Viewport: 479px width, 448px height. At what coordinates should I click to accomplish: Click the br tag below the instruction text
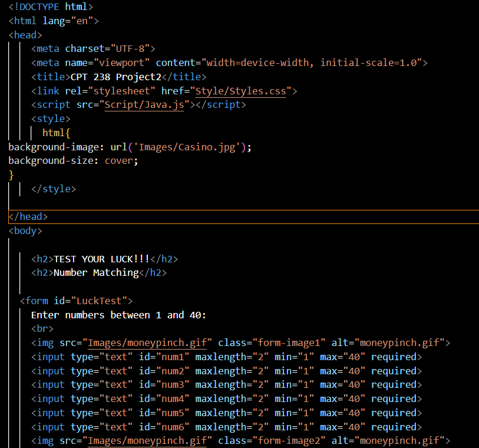tap(41, 328)
